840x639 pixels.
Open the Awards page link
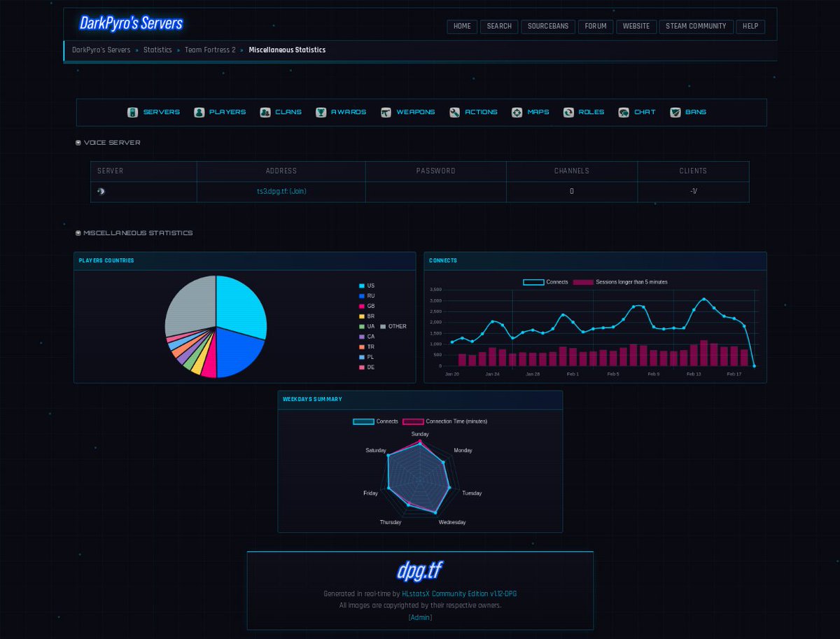click(349, 112)
